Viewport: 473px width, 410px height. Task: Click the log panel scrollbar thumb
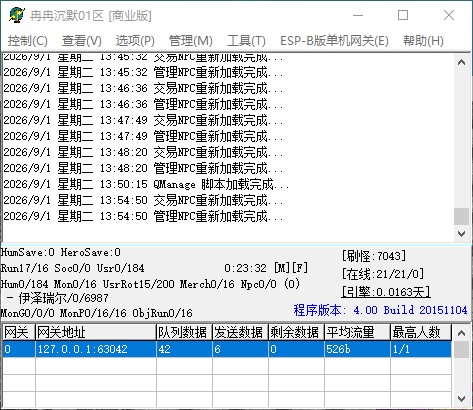[x=461, y=216]
